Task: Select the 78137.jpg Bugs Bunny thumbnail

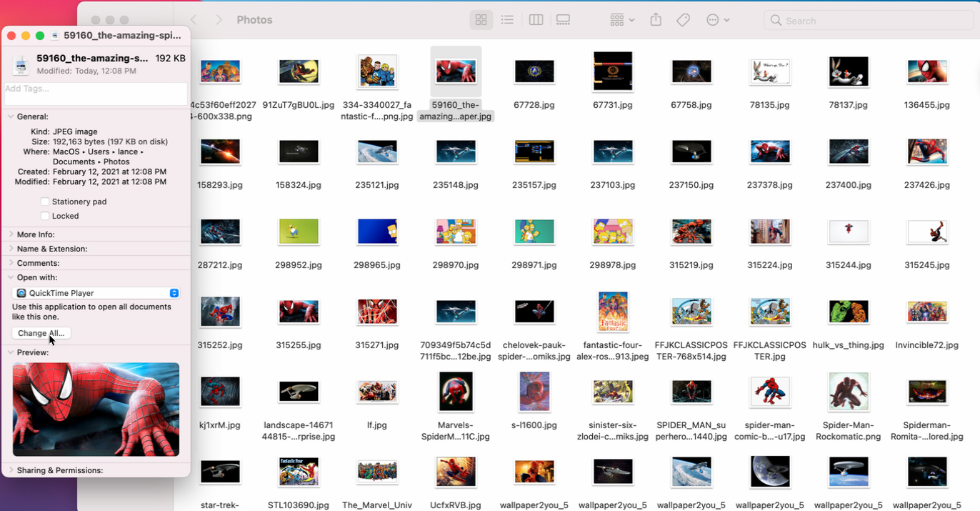Action: coord(849,71)
